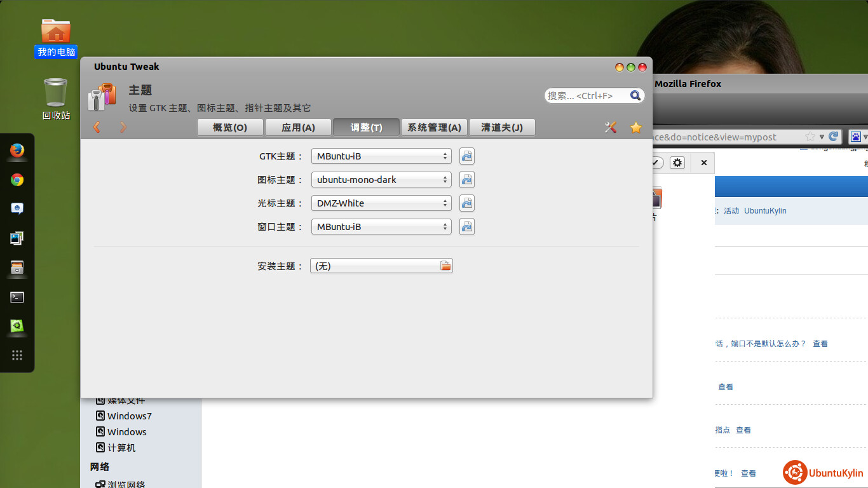Go back with the left orange arrow

[x=97, y=128]
